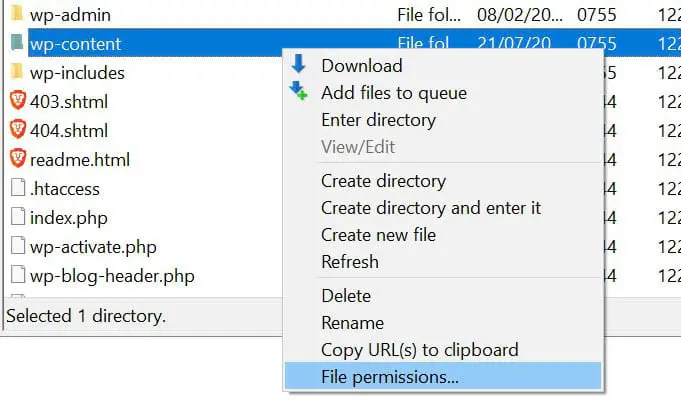681x417 pixels.
Task: Click Copy URL(s) to clipboard
Action: click(x=419, y=350)
